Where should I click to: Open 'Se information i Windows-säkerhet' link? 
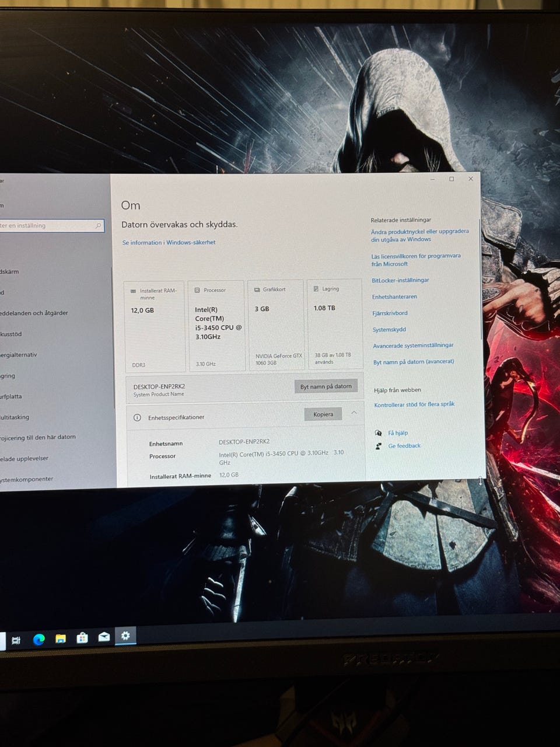pyautogui.click(x=169, y=243)
